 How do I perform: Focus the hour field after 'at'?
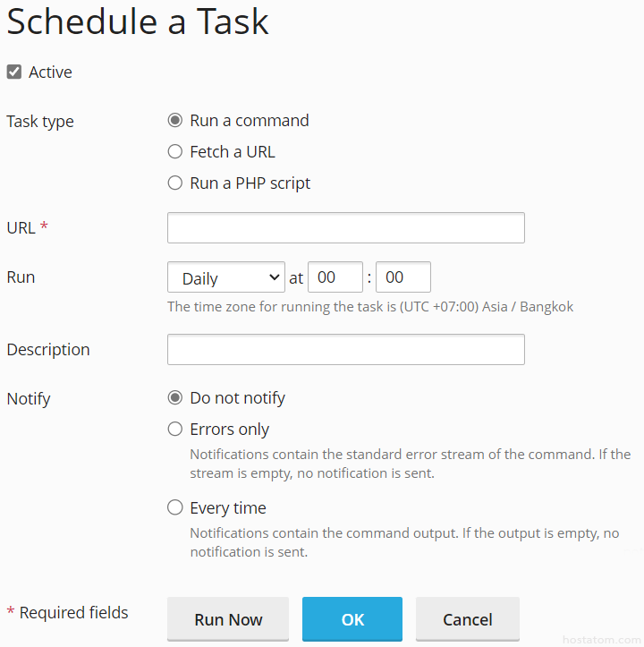tap(335, 277)
